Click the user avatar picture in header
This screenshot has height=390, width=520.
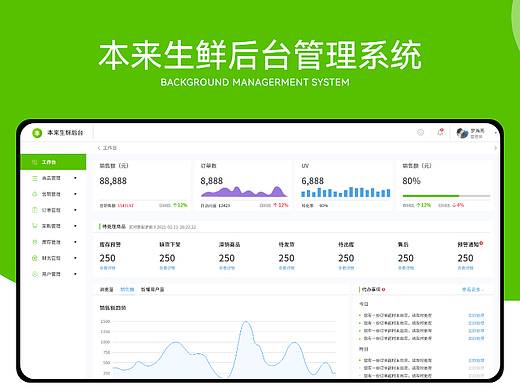[462, 133]
